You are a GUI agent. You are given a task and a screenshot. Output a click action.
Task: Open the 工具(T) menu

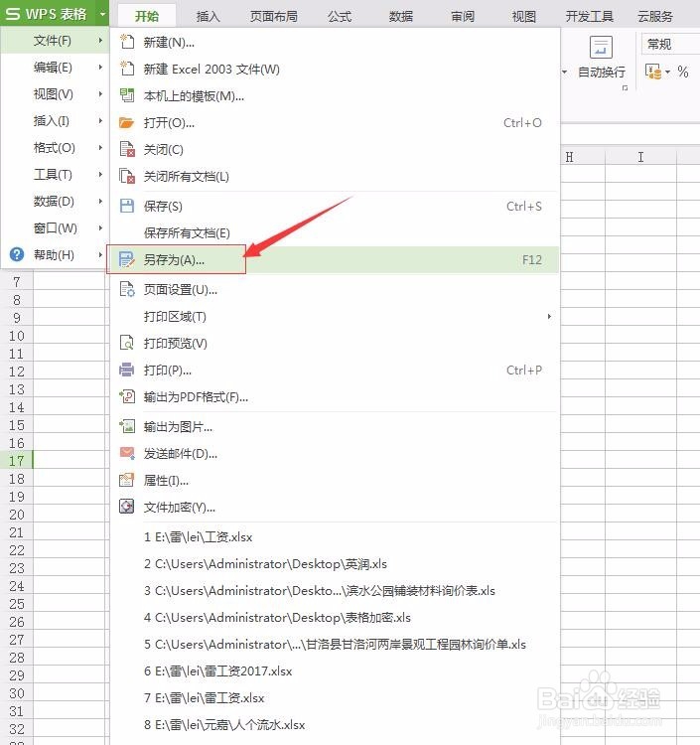click(x=54, y=175)
